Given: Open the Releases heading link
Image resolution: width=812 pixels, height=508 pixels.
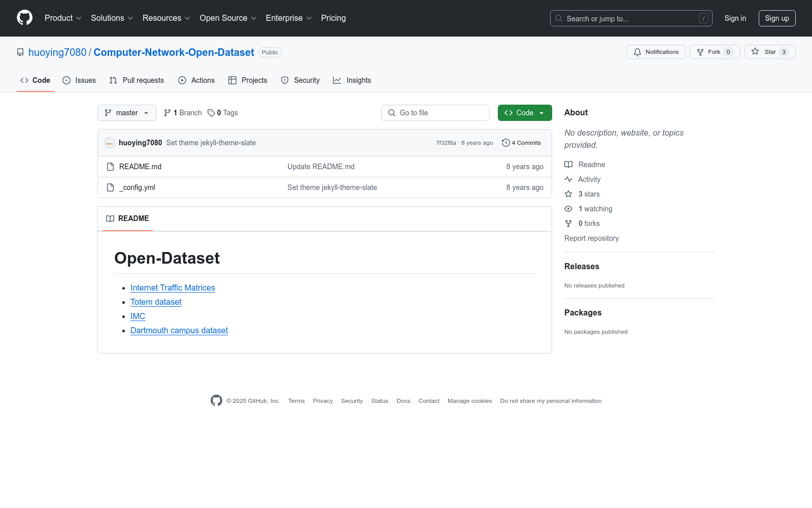Looking at the screenshot, I should (582, 266).
